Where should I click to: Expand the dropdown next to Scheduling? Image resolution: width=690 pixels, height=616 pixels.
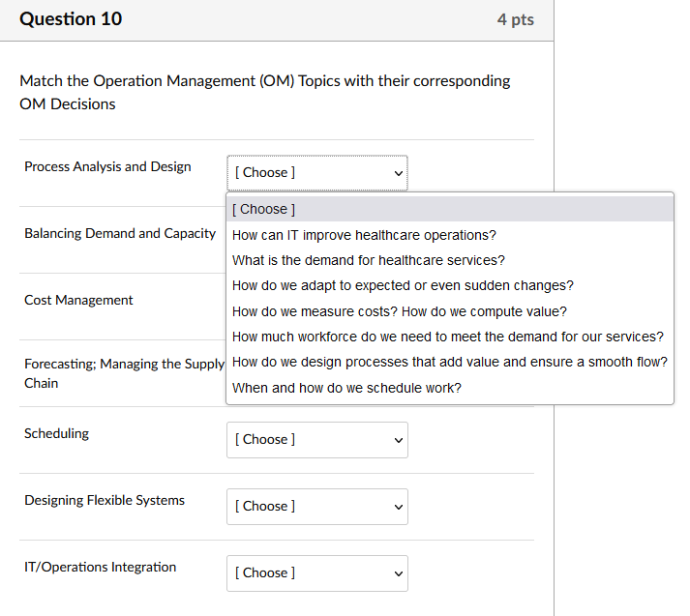pos(316,440)
